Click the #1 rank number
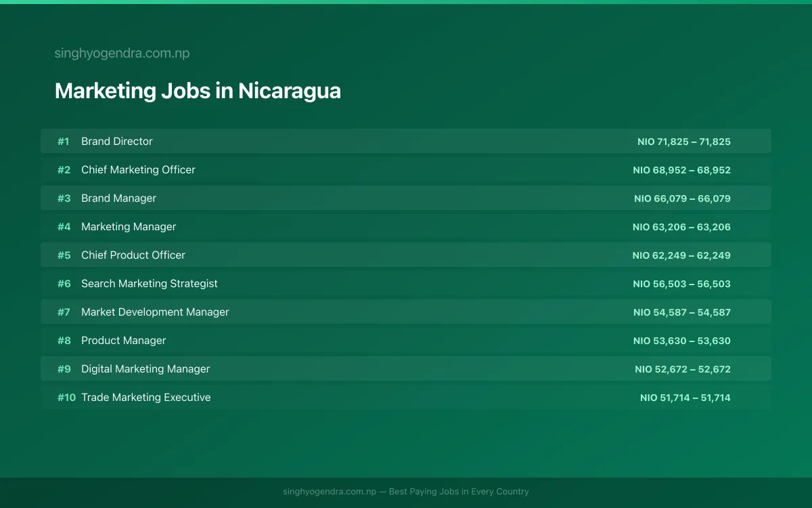This screenshot has width=812, height=508. pyautogui.click(x=64, y=142)
